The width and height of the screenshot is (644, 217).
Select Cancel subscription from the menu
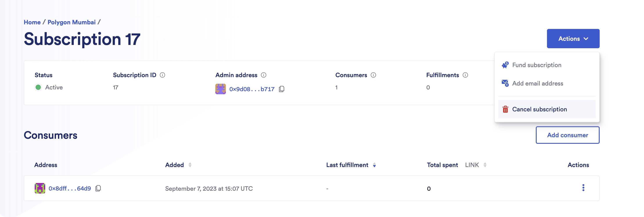pos(540,109)
